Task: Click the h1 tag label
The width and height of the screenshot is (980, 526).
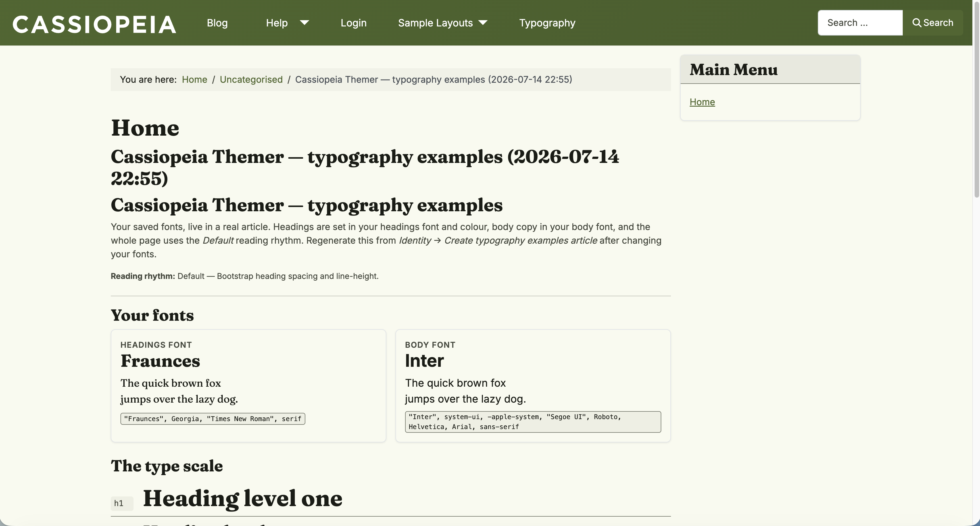Action: (122, 503)
